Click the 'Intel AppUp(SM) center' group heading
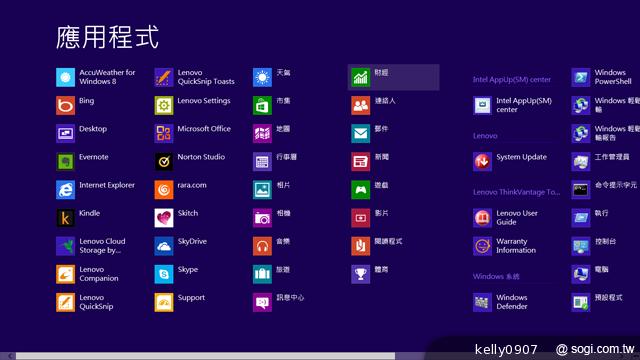640x360 pixels. pos(512,80)
